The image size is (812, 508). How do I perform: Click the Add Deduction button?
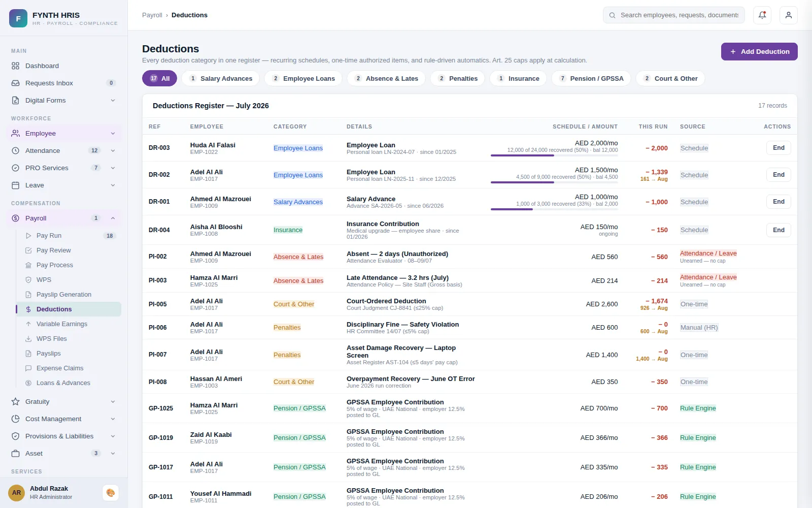(x=759, y=52)
